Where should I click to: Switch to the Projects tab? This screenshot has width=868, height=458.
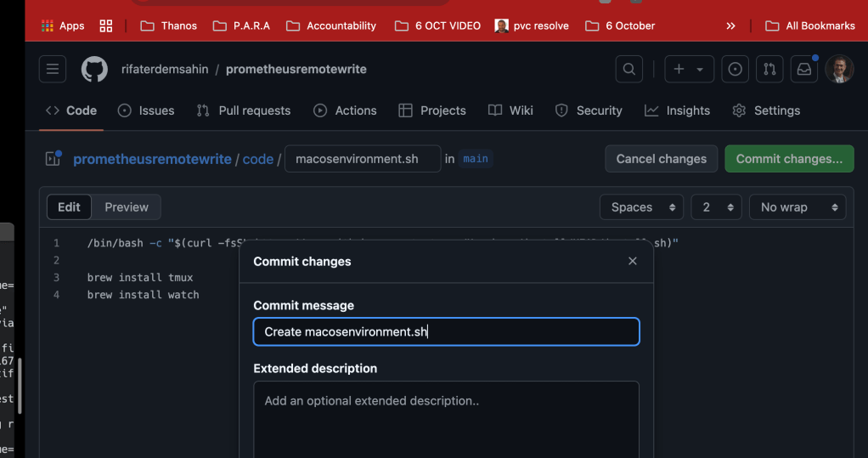(432, 110)
